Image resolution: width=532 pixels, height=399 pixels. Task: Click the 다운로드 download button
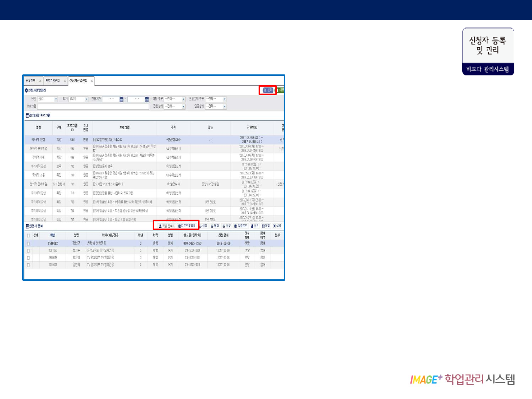pos(241,226)
